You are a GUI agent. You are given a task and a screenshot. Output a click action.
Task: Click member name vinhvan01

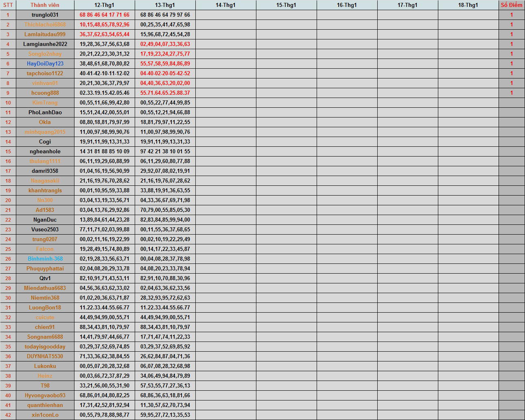(x=45, y=83)
